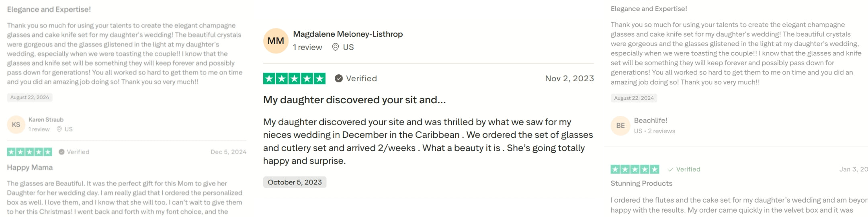The width and height of the screenshot is (868, 217).
Task: Click the five-star rating on Magdalene's review
Action: [x=294, y=79]
